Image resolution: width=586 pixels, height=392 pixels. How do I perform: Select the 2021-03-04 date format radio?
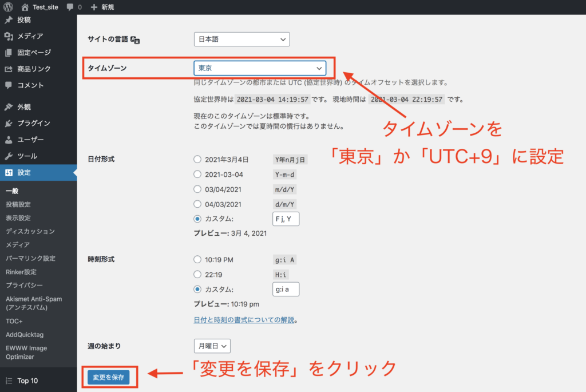pos(198,174)
